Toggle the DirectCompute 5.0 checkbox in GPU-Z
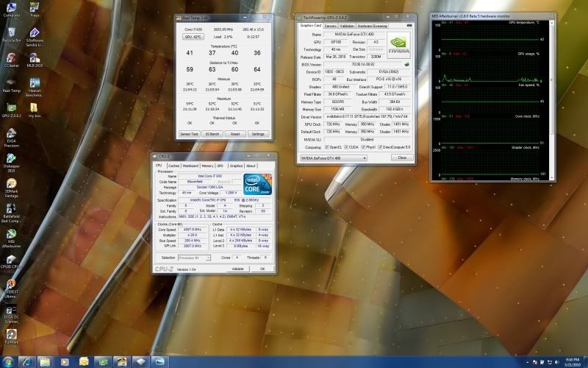Screen dimensions: 588x368 click(380, 147)
